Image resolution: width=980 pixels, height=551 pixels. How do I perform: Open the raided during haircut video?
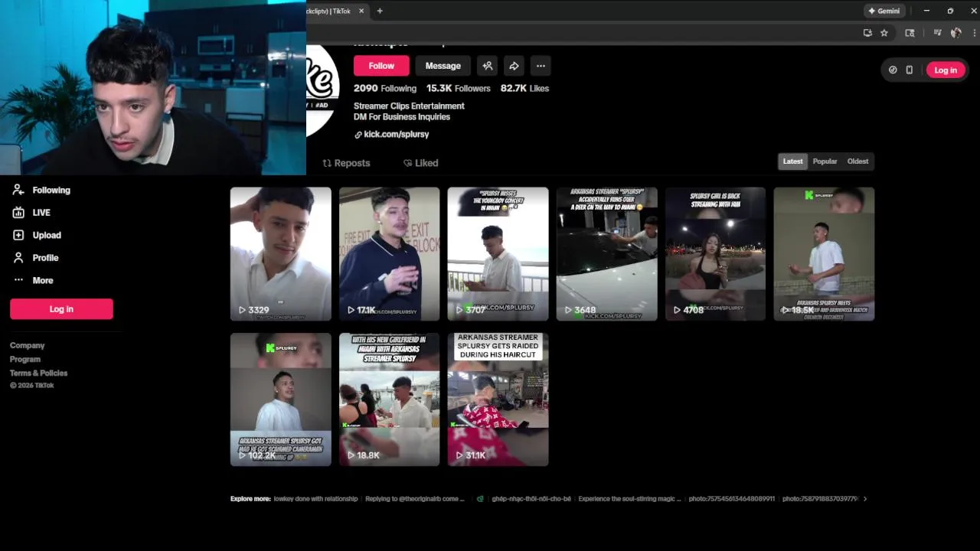coord(498,399)
